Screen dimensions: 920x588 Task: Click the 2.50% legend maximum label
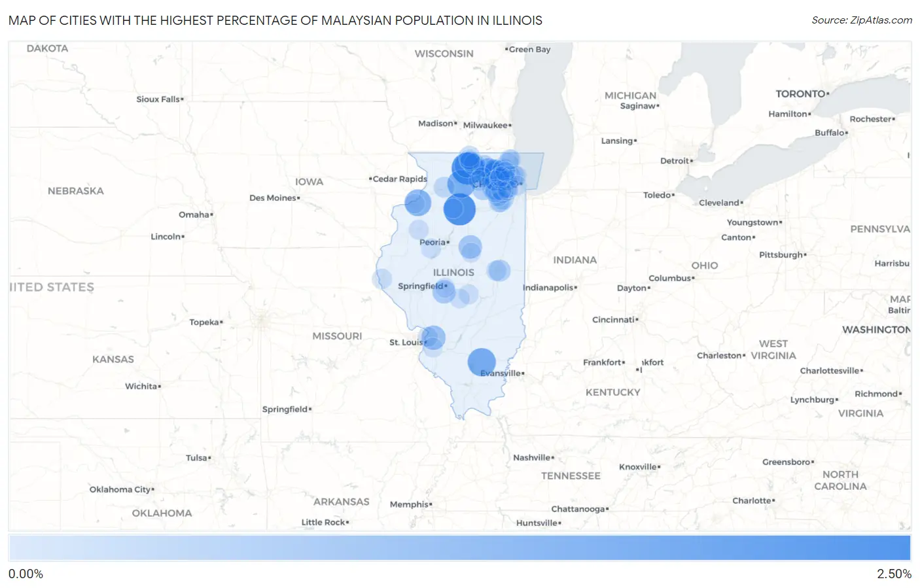[894, 574]
